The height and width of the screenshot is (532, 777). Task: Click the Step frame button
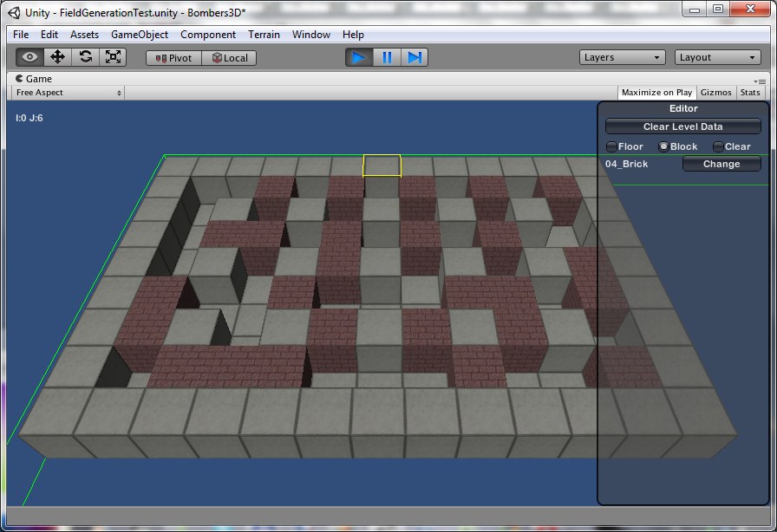(x=415, y=57)
